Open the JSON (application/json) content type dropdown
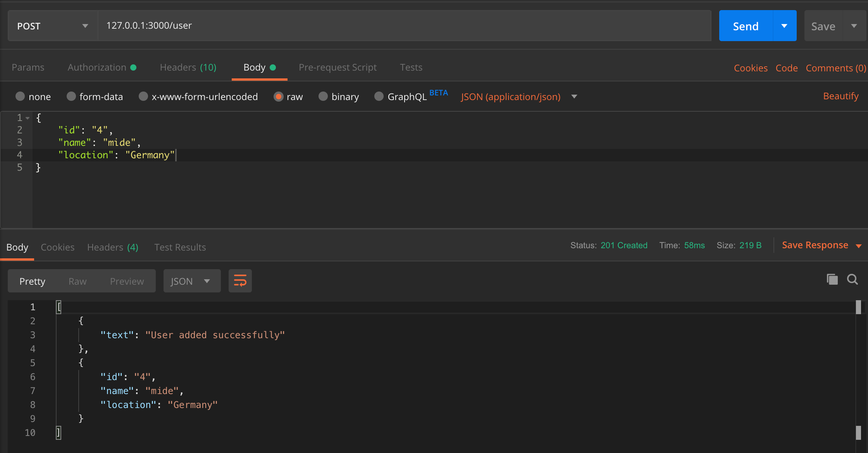 pos(519,97)
